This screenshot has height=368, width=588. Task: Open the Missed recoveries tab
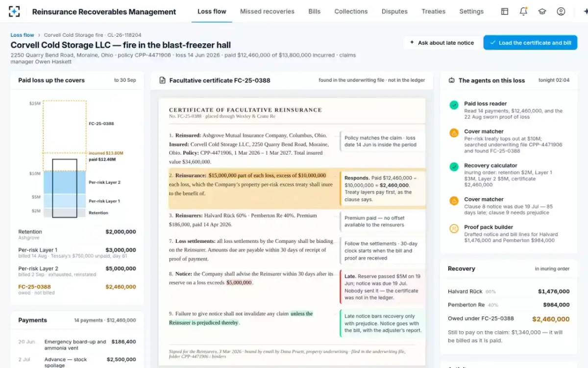[267, 11]
